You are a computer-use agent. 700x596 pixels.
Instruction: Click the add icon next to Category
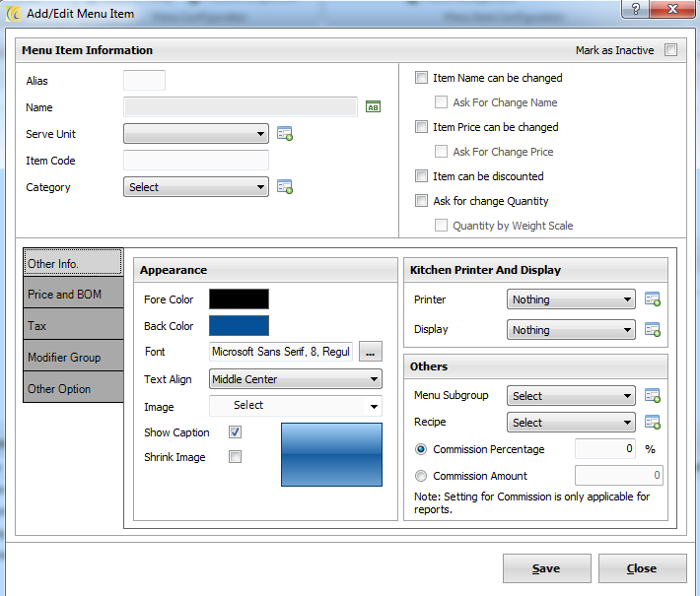[285, 187]
